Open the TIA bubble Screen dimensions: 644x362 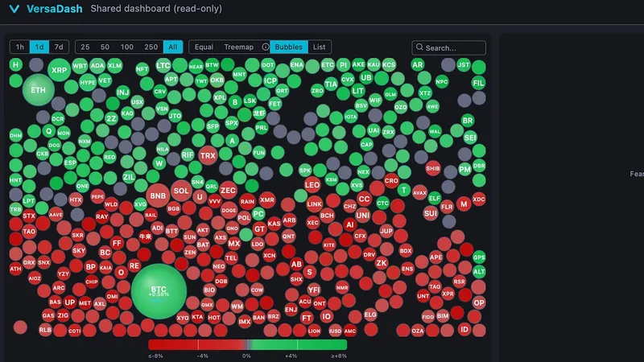(x=331, y=84)
